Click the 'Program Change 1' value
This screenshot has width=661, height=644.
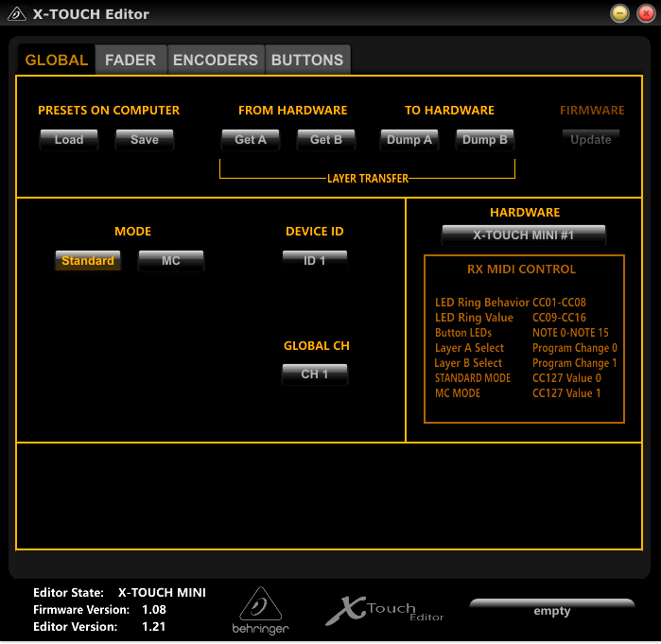click(575, 363)
